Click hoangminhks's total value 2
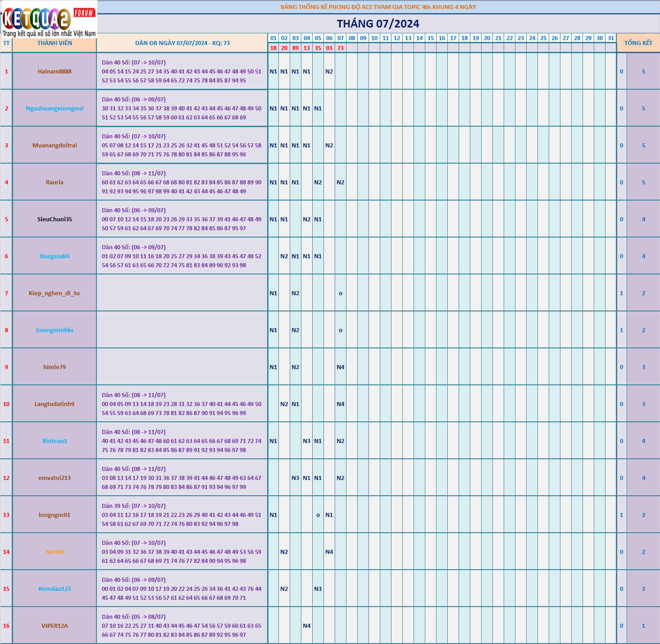 pyautogui.click(x=643, y=330)
